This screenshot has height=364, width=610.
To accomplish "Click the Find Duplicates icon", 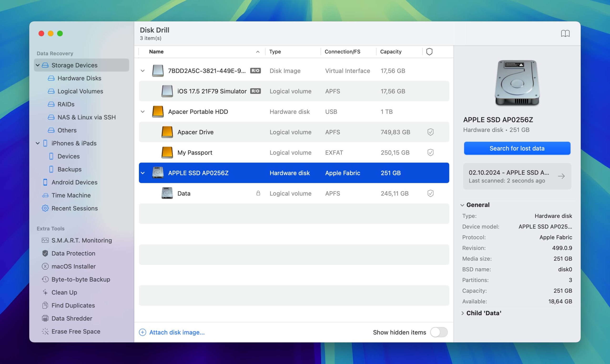I will point(45,305).
